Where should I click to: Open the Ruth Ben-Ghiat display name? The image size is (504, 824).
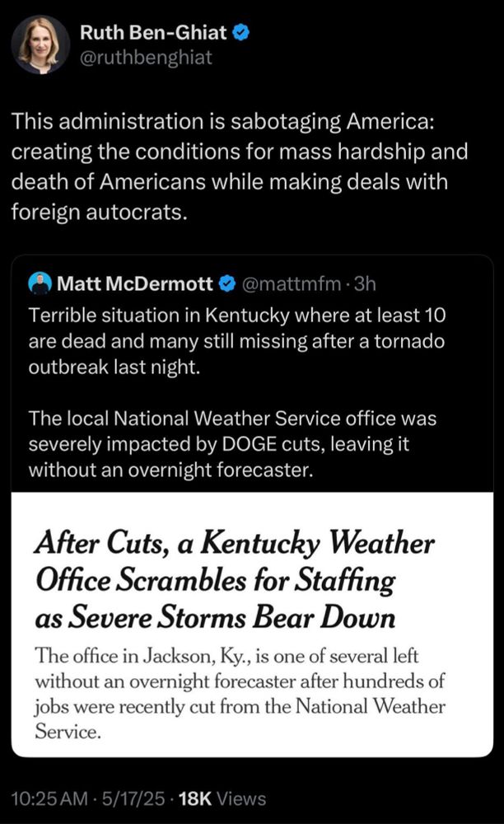pyautogui.click(x=153, y=33)
